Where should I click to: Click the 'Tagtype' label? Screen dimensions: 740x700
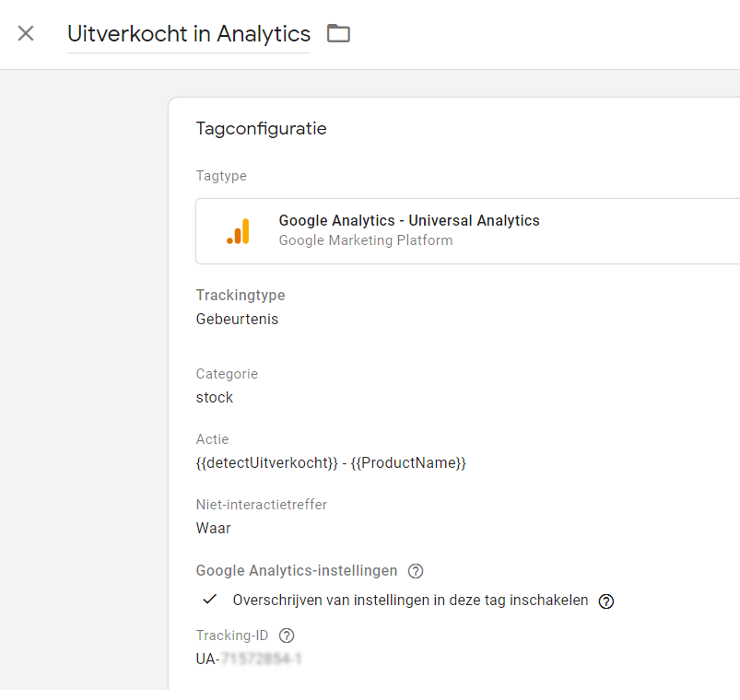[x=221, y=176]
